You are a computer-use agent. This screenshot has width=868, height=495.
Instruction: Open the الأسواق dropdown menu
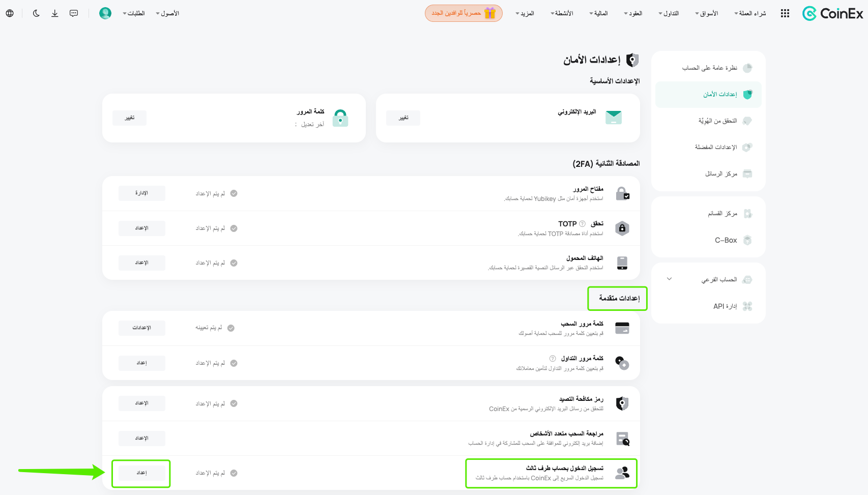coord(707,13)
